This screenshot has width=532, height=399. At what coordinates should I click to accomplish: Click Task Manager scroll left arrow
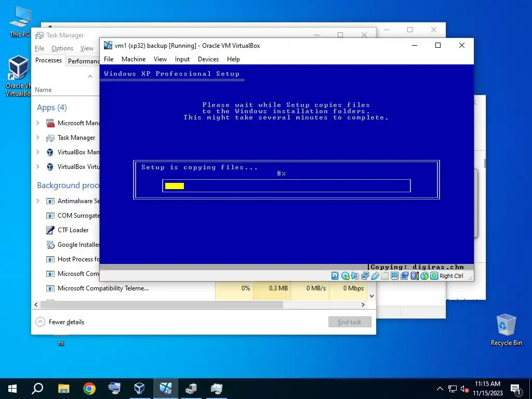point(36,304)
